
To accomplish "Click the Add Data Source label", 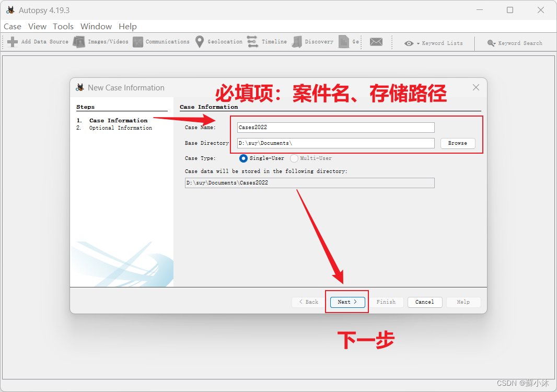I will point(45,42).
